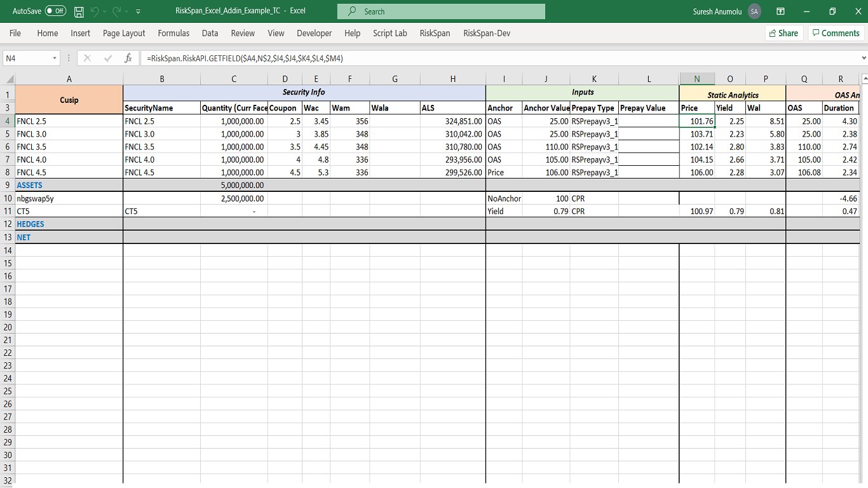The width and height of the screenshot is (868, 488).
Task: Expand the Name Box dropdown arrow
Action: [55, 58]
